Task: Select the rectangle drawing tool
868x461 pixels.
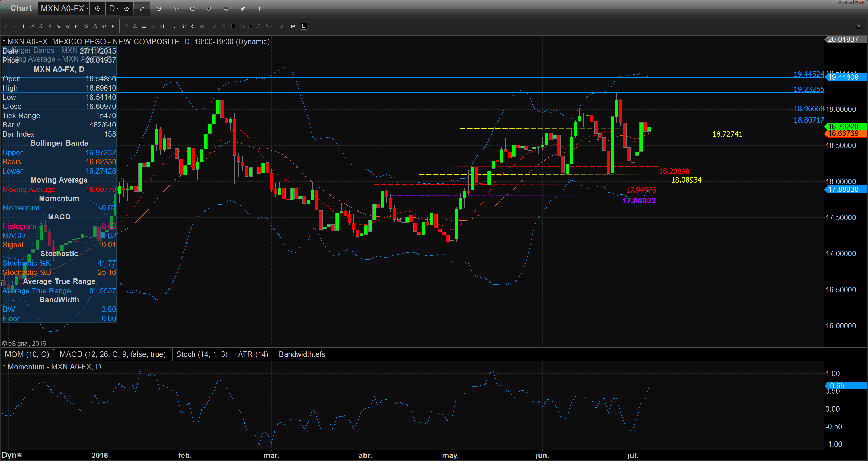Action: tap(77, 26)
